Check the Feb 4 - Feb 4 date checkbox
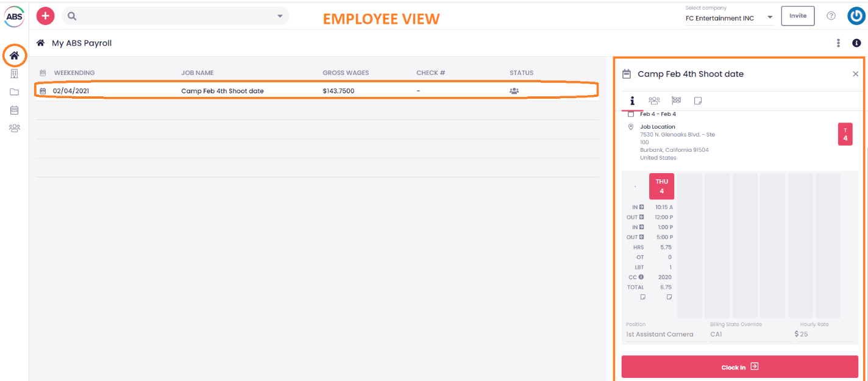The width and height of the screenshot is (868, 381). pyautogui.click(x=631, y=114)
